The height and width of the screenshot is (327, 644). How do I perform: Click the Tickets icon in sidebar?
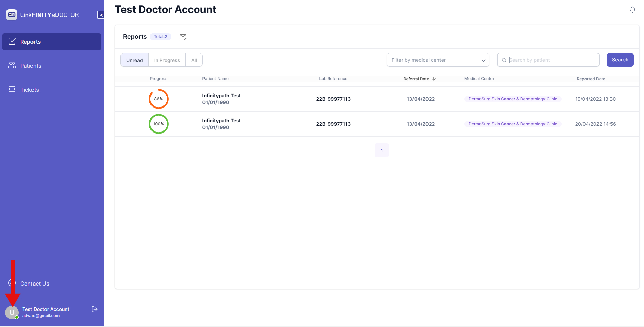tap(12, 89)
